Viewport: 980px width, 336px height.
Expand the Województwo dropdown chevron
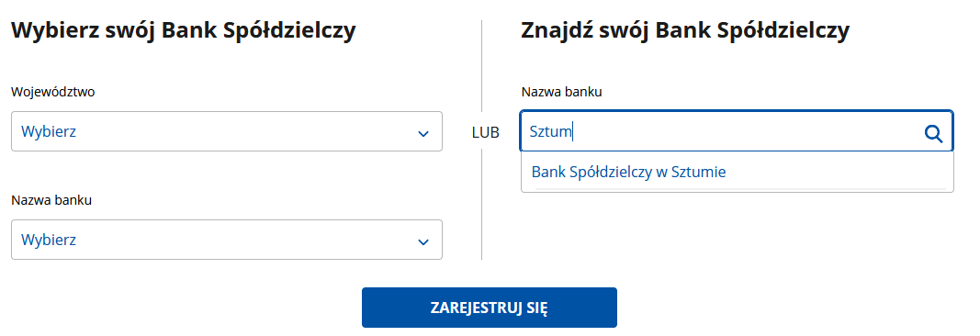[x=423, y=134]
